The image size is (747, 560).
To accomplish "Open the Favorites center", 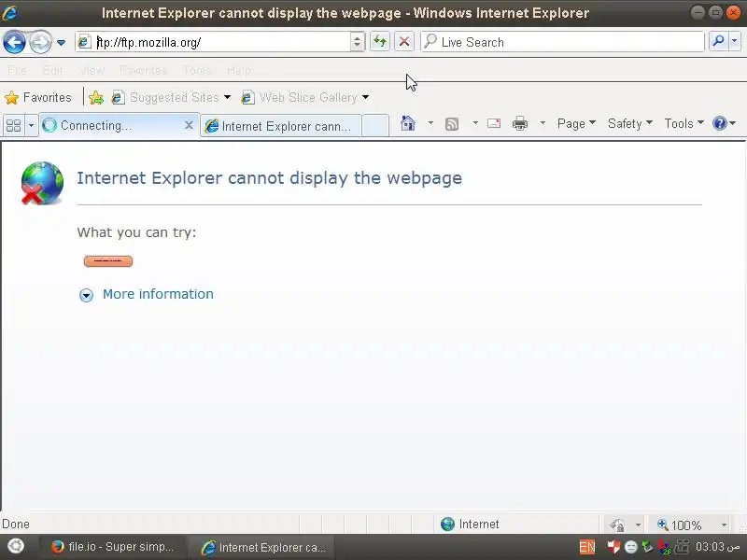I will coord(38,98).
